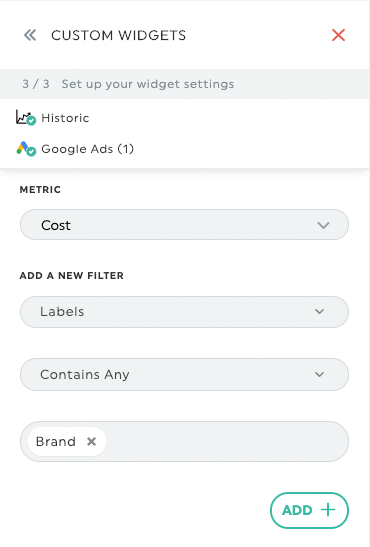Click the ADD button

pyautogui.click(x=309, y=510)
